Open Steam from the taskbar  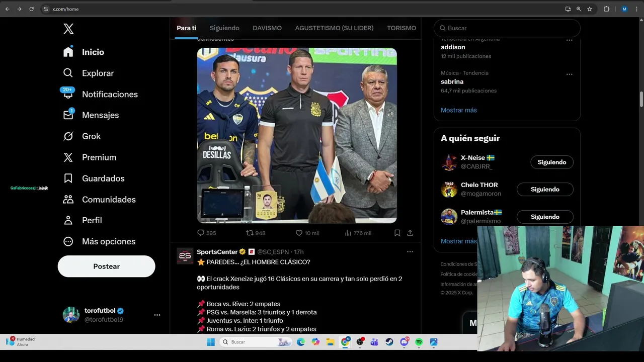[x=389, y=342]
